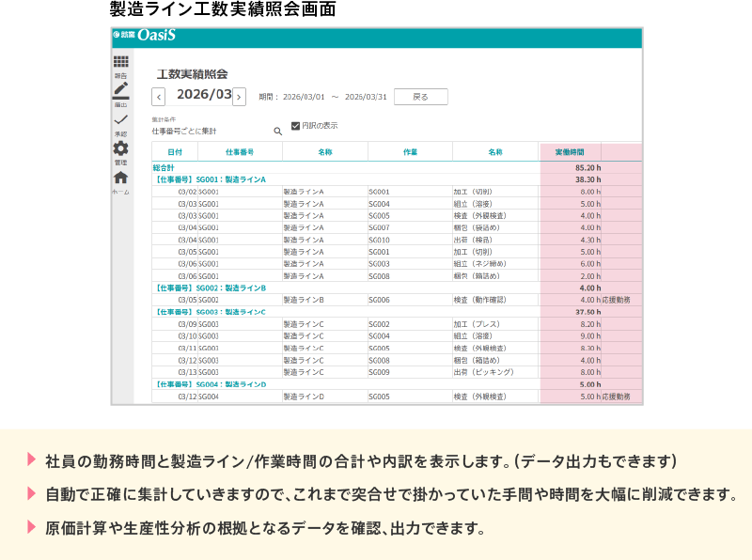The width and height of the screenshot is (752, 560).
Task: Click 組立（ネジ締め） task name
Action: (479, 264)
